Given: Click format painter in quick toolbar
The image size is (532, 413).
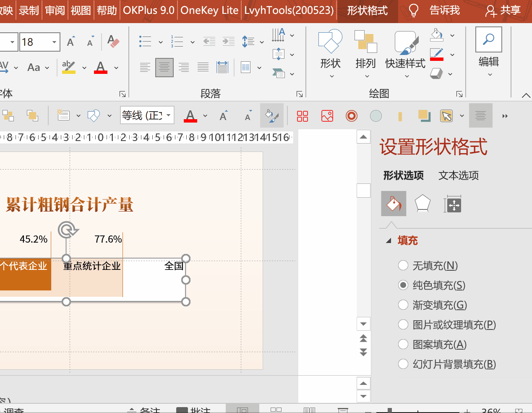Looking at the screenshot, I should [272, 115].
